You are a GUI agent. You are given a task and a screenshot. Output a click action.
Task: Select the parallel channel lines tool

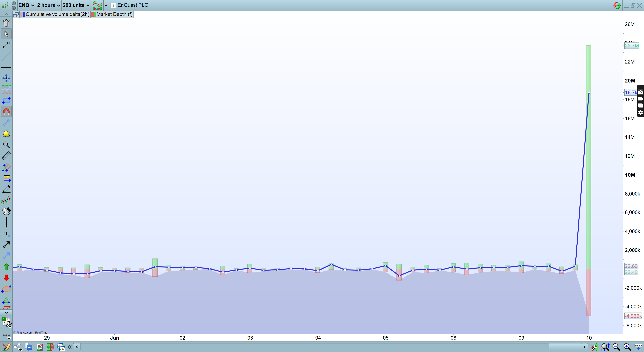(x=6, y=167)
